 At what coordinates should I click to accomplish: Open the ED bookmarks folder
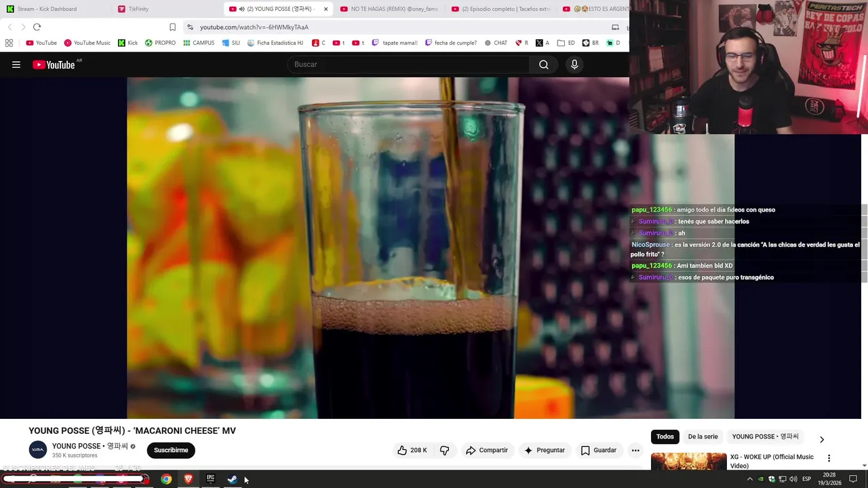[566, 43]
